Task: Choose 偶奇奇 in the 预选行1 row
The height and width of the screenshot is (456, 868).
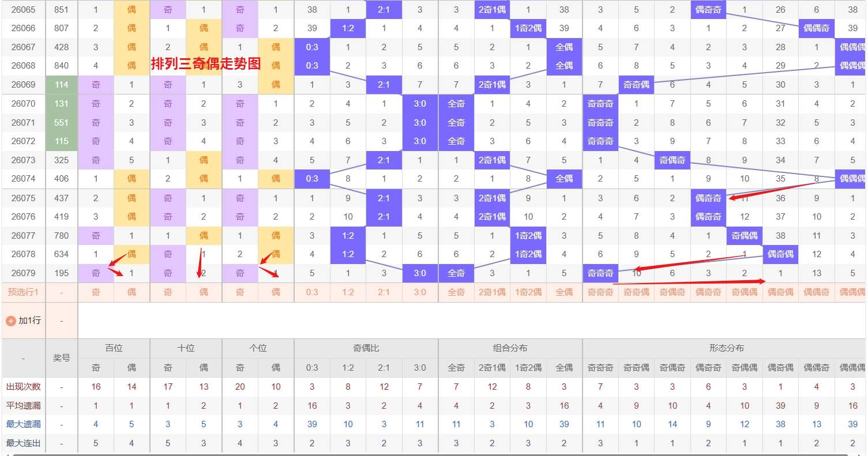Action: [708, 292]
